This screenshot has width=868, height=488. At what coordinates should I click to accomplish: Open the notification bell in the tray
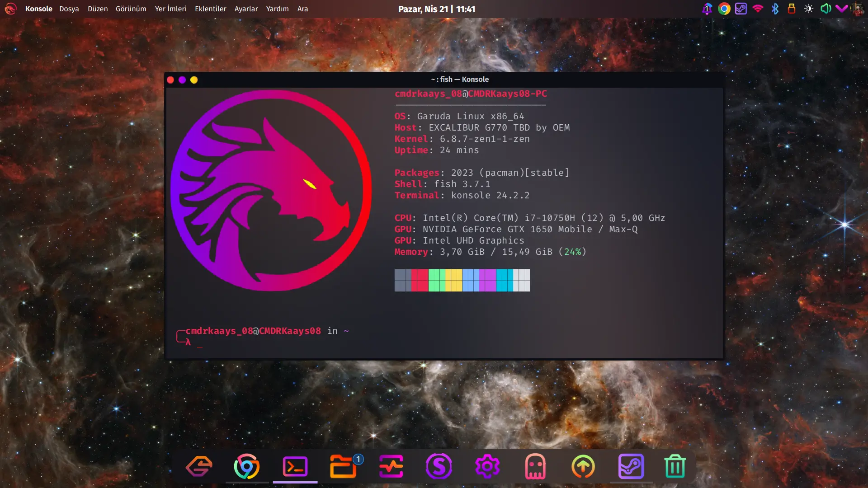[707, 9]
